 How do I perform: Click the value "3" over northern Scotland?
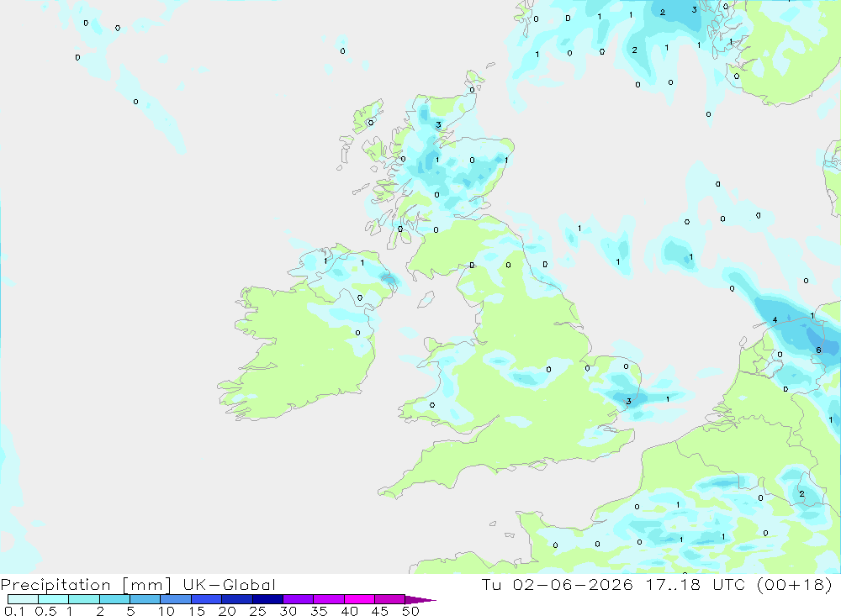(x=438, y=125)
